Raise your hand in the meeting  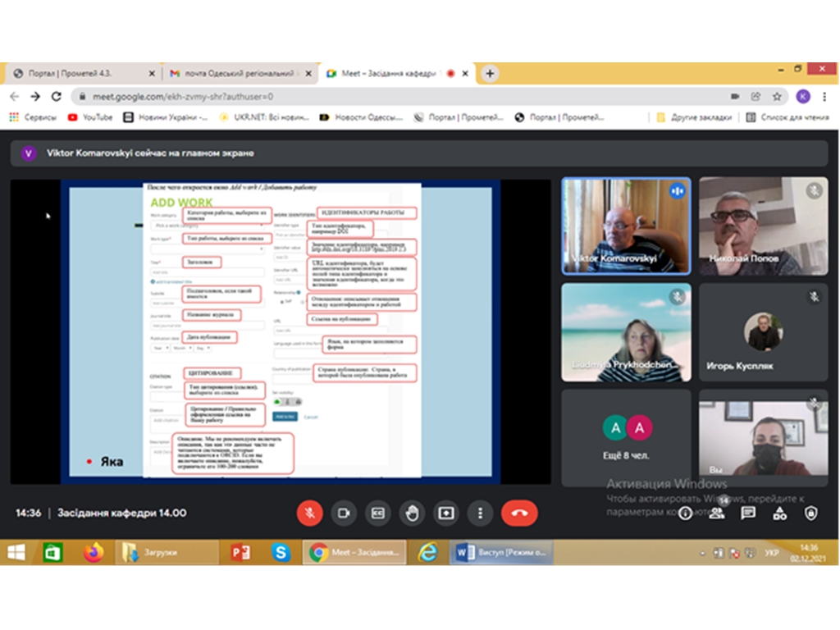[x=412, y=514]
